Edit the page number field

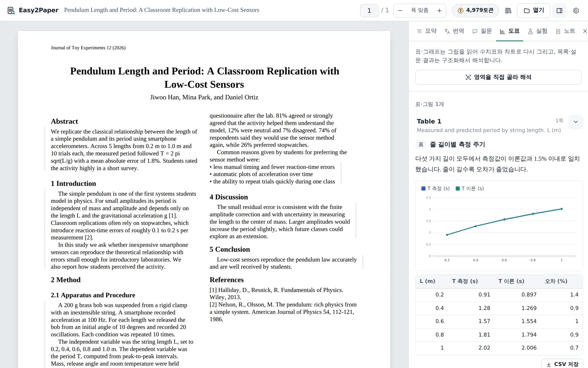369,11
